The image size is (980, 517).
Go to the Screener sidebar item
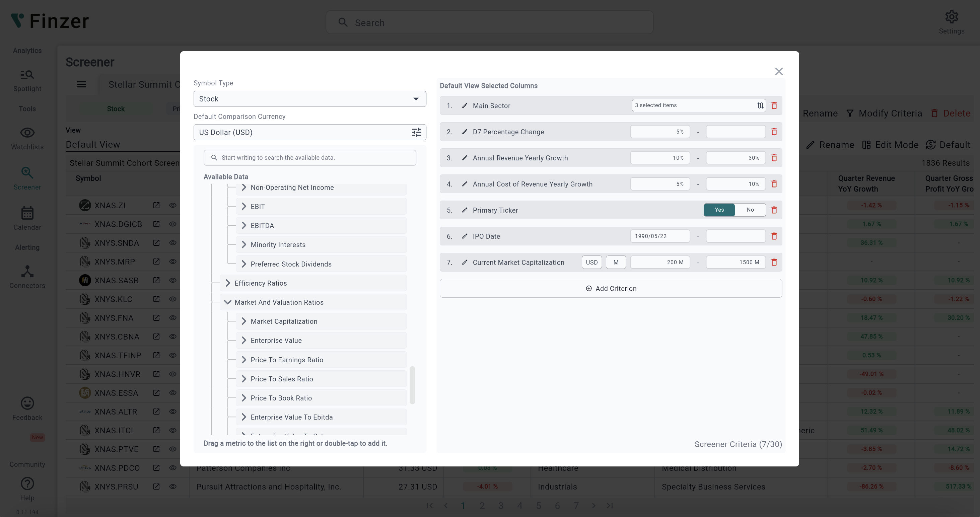pyautogui.click(x=27, y=179)
